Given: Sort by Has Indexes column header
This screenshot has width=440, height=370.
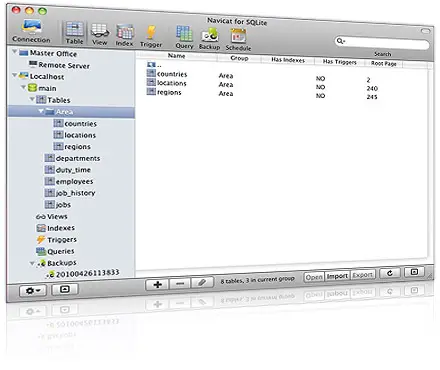Looking at the screenshot, I should pos(288,60).
